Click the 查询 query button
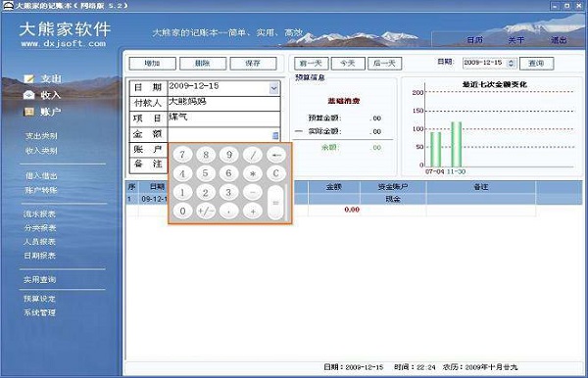Viewport: 588px width, 378px height. (x=536, y=64)
